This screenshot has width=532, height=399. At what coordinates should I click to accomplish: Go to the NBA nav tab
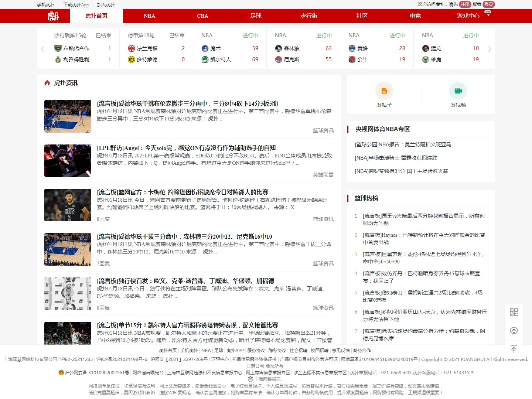point(149,16)
